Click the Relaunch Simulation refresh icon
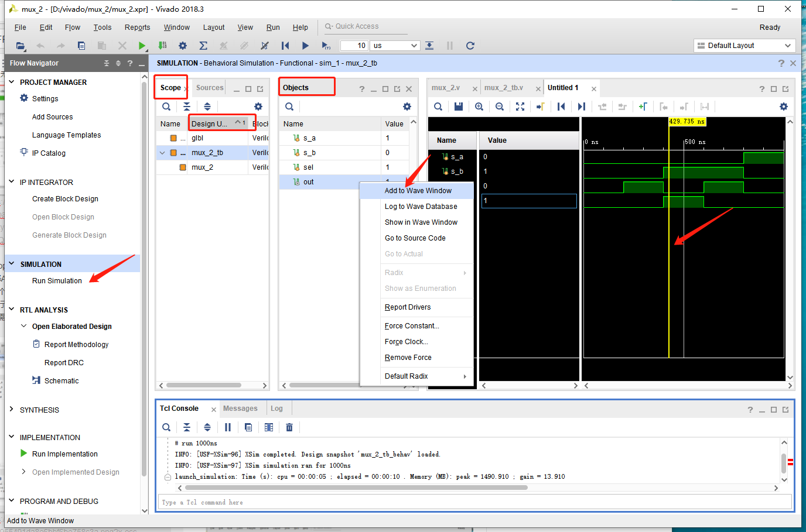The width and height of the screenshot is (806, 532). point(470,46)
